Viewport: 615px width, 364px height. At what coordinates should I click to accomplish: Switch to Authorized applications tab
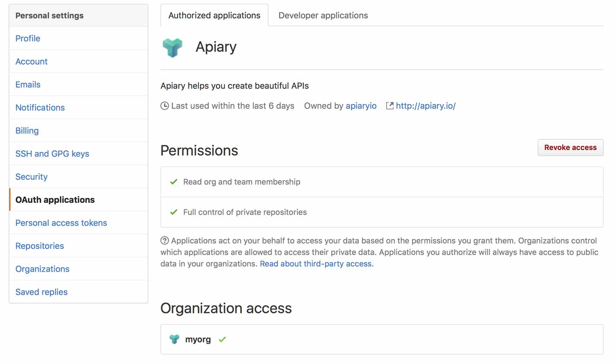[x=214, y=15]
